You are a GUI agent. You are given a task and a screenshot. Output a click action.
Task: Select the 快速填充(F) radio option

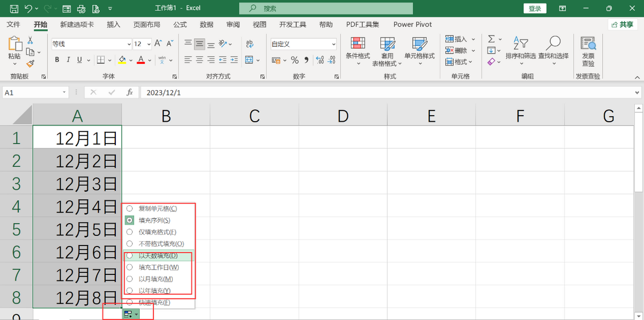coord(129,302)
